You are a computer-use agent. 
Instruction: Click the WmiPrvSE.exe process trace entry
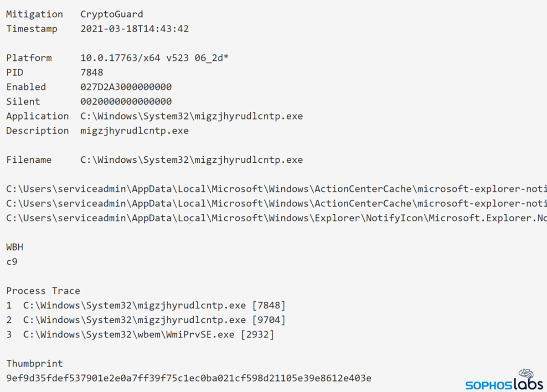click(149, 335)
